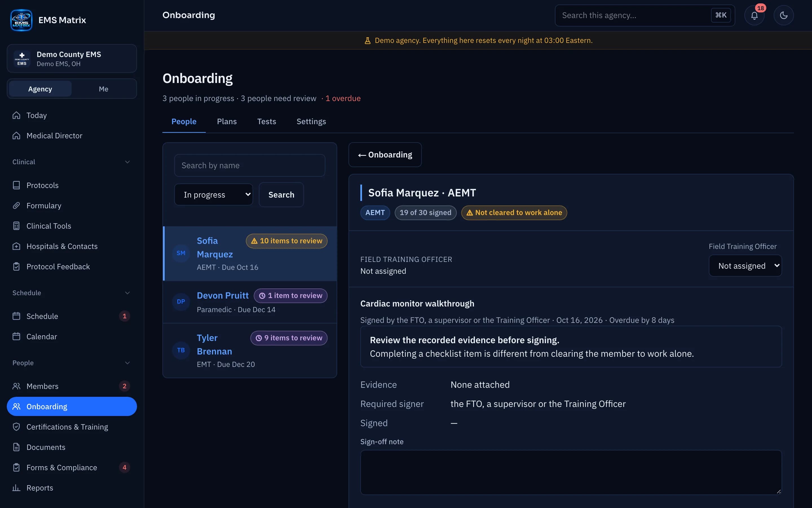Click the Hospitals & Contacts icon
812x508 pixels.
pos(16,246)
